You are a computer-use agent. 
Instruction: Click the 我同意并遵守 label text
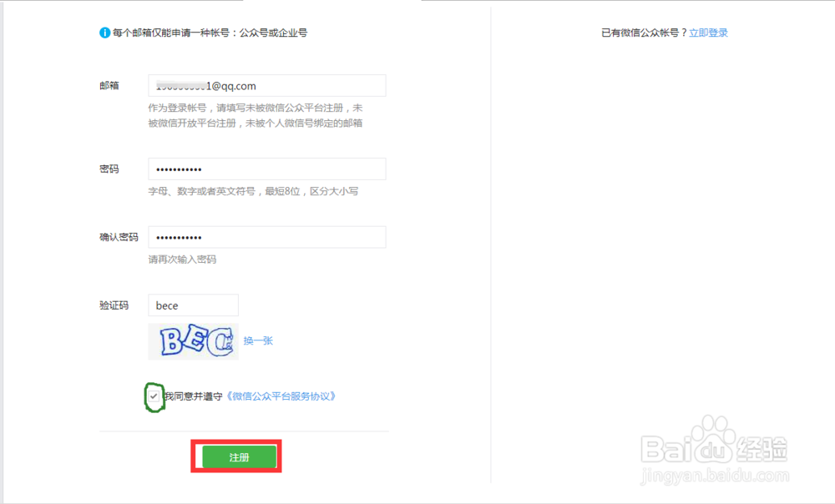(x=193, y=396)
